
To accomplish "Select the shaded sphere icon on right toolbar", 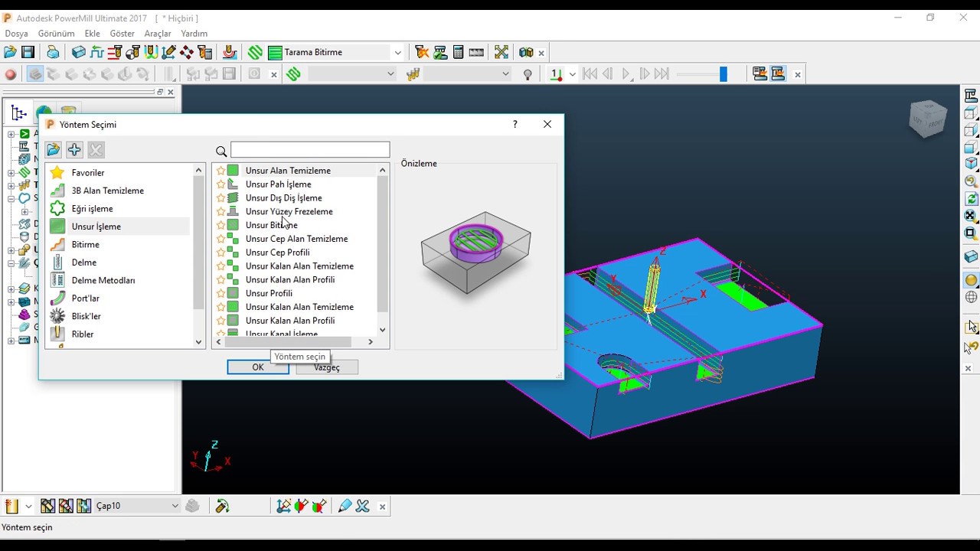I will (x=971, y=280).
